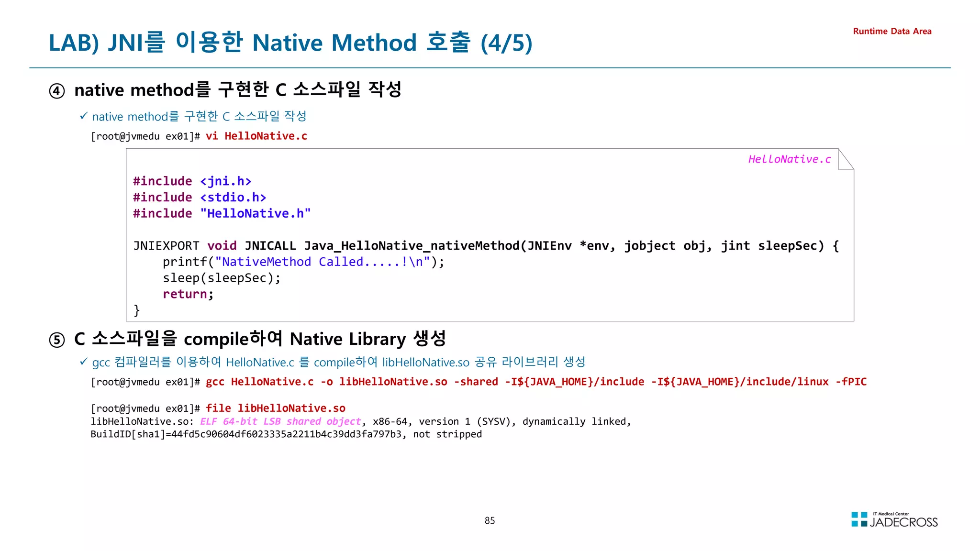Click the '#include <jni.h>' line

(192, 182)
